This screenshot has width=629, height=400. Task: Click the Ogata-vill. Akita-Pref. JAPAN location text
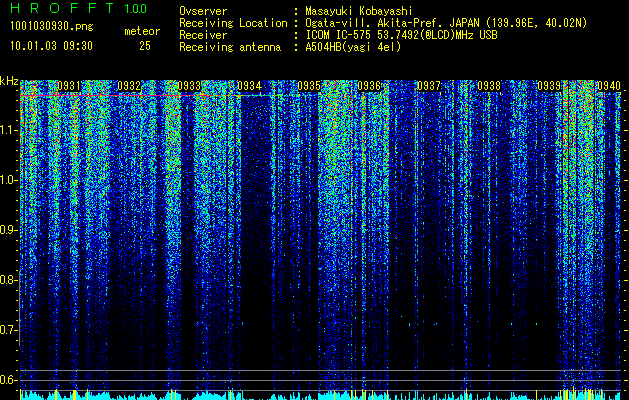(x=446, y=23)
